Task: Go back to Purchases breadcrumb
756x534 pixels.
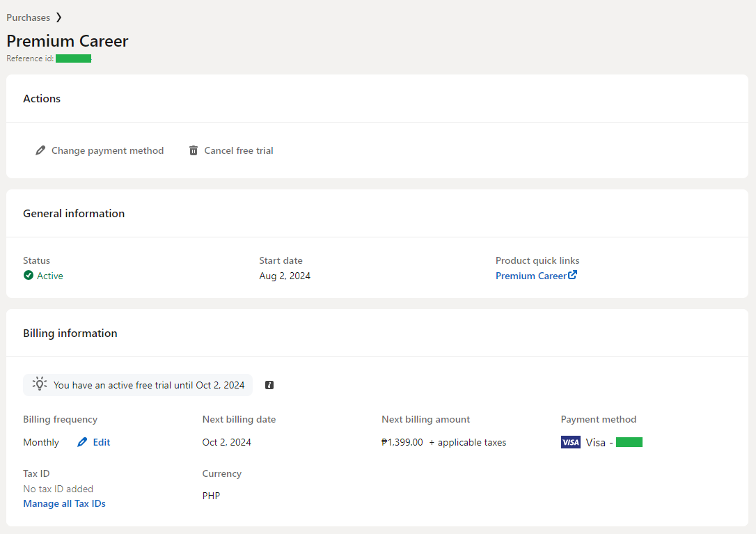Action: coord(28,17)
